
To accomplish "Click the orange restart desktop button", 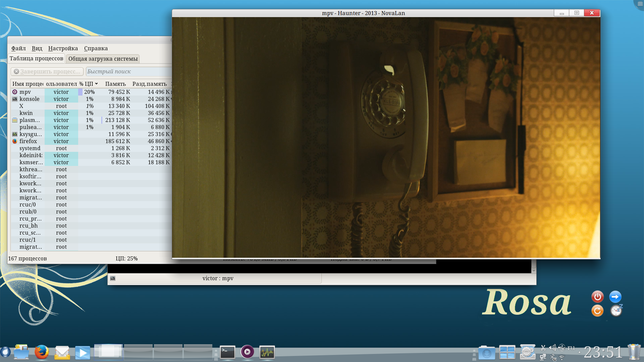I will [597, 311].
